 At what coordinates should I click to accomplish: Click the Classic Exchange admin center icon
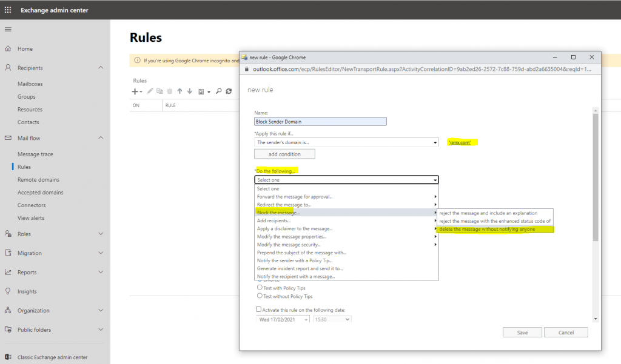pos(8,357)
